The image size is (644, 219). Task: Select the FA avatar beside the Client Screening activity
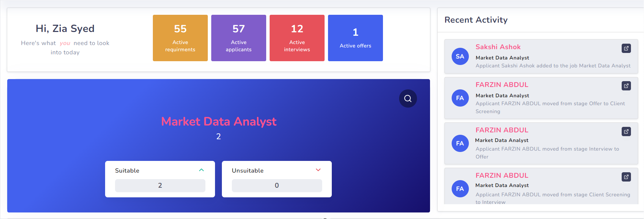point(460,189)
